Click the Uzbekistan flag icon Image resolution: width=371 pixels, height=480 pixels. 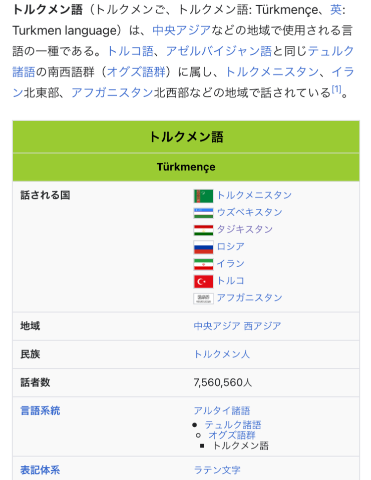coord(203,213)
